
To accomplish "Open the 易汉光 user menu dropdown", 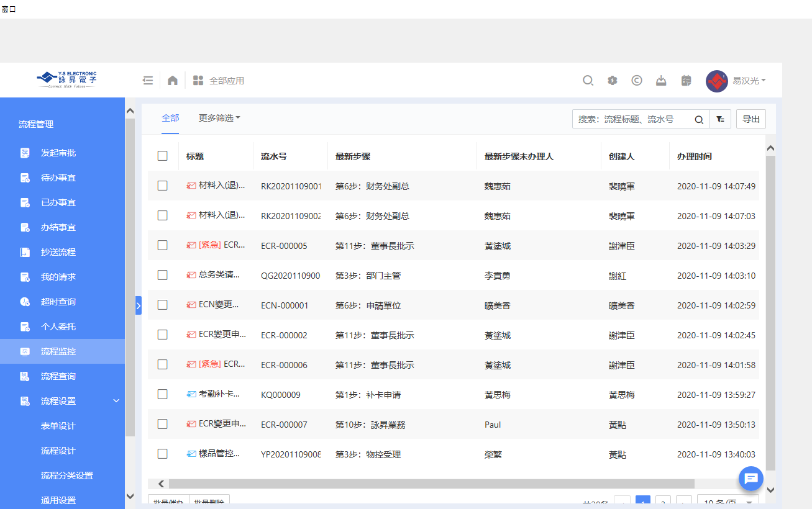I will point(749,81).
